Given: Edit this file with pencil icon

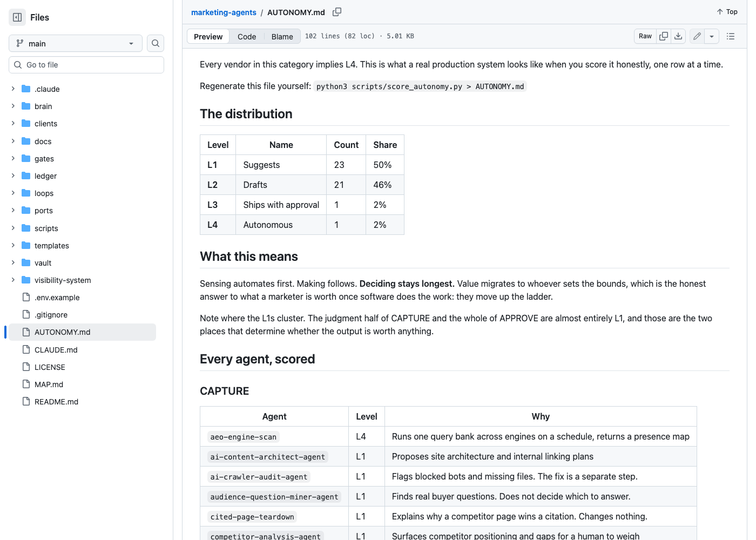Looking at the screenshot, I should pyautogui.click(x=697, y=36).
